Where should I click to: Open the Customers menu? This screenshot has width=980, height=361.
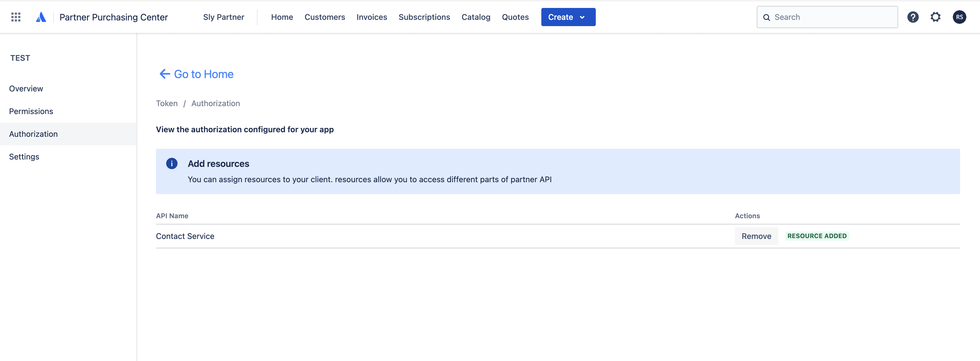[324, 17]
